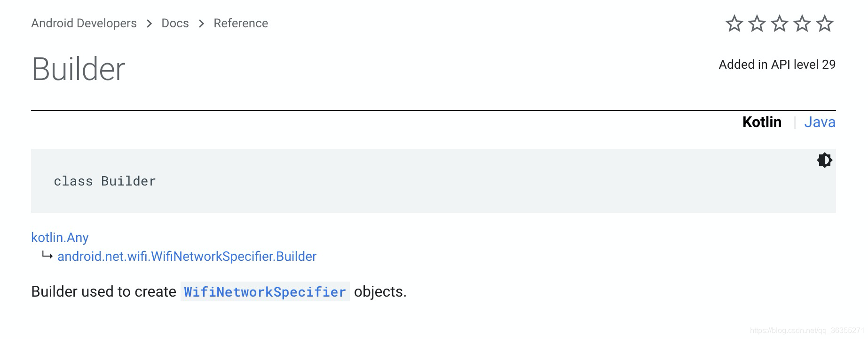Click the chevron between Docs and Reference
Viewport: 868px width, 339px height.
tap(200, 23)
